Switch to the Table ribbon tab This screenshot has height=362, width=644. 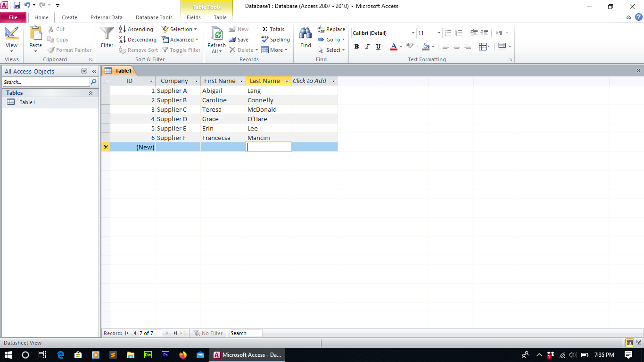220,17
